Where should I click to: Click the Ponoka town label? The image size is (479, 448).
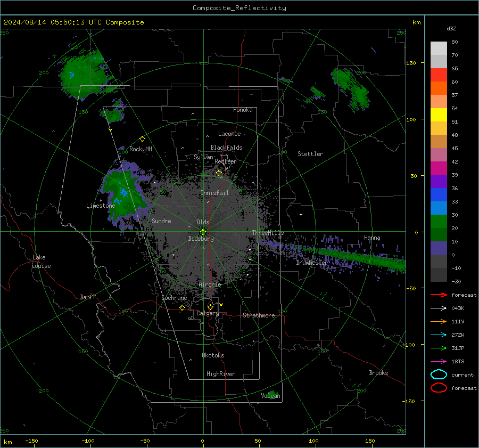click(x=243, y=110)
